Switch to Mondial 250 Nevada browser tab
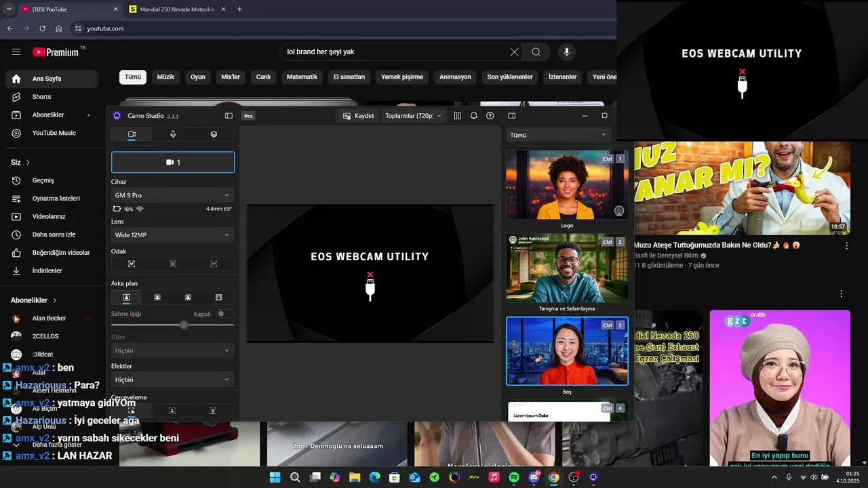868x488 pixels. tap(178, 9)
